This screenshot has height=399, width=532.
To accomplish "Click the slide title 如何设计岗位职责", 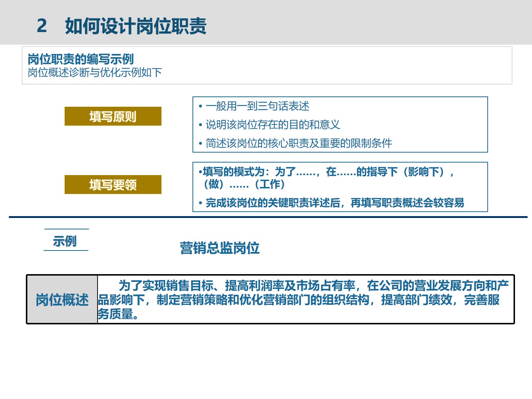I will click(136, 26).
